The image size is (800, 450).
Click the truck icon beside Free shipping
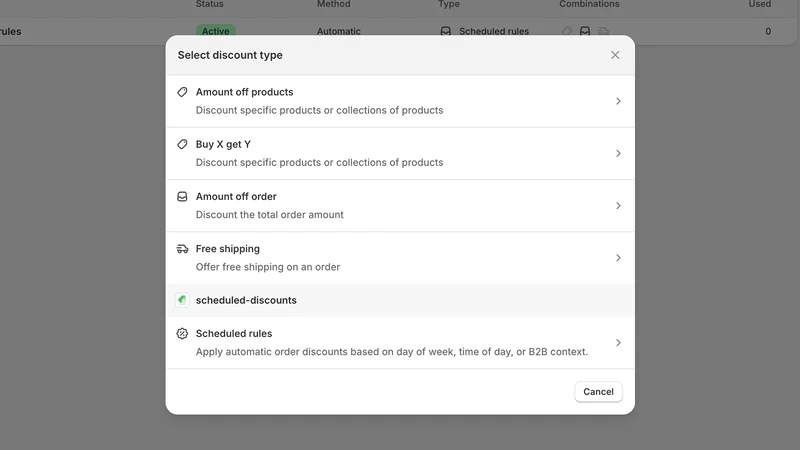tap(182, 248)
